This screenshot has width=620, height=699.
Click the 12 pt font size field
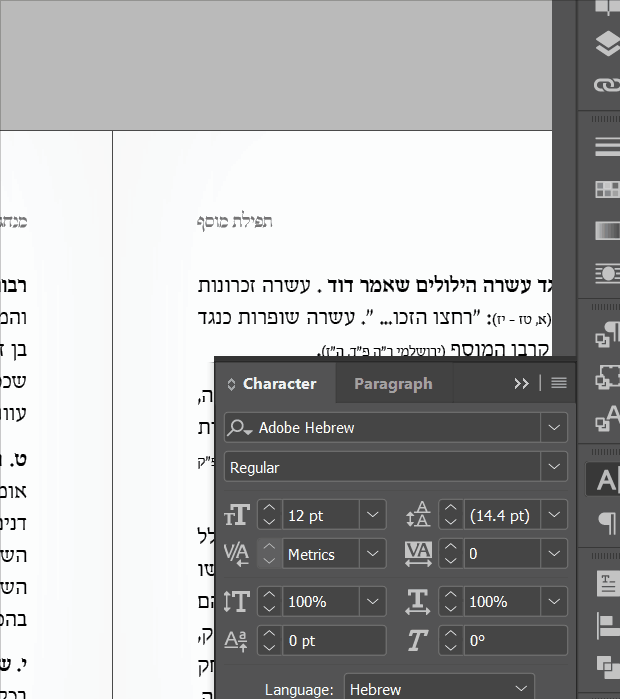(321, 515)
